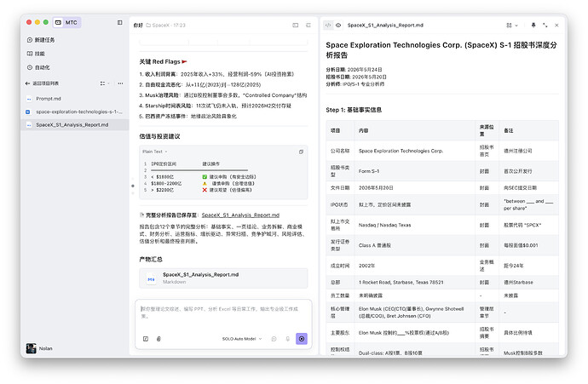Click the macOS yellow minimize window button
The height and width of the screenshot is (384, 588).
(x=37, y=22)
